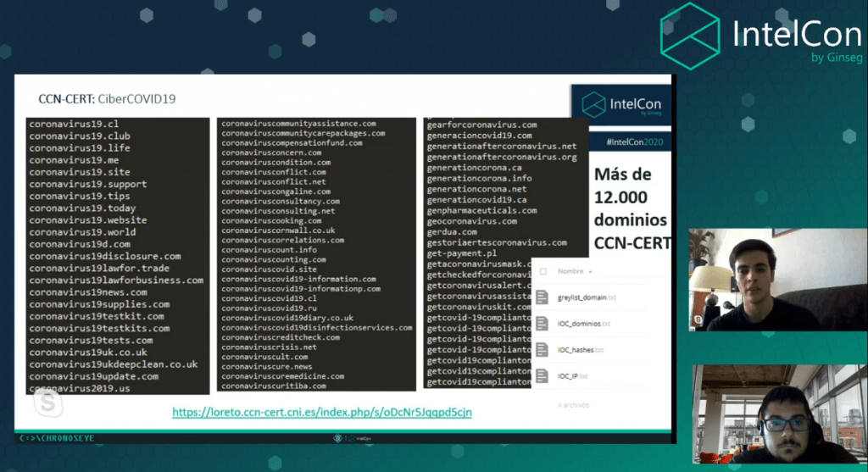Select domain coronavirus19.support
868x472 pixels.
88,184
